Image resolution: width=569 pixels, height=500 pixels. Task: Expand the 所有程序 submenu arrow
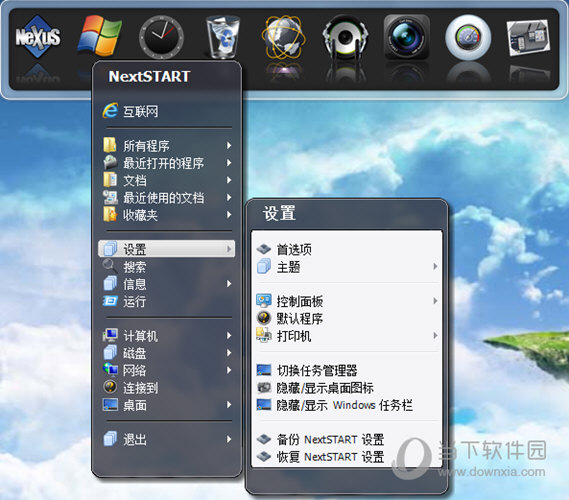pyautogui.click(x=229, y=146)
